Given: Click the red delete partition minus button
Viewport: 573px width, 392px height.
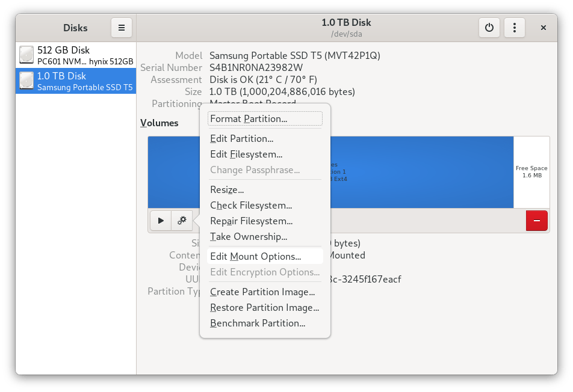Looking at the screenshot, I should [536, 221].
